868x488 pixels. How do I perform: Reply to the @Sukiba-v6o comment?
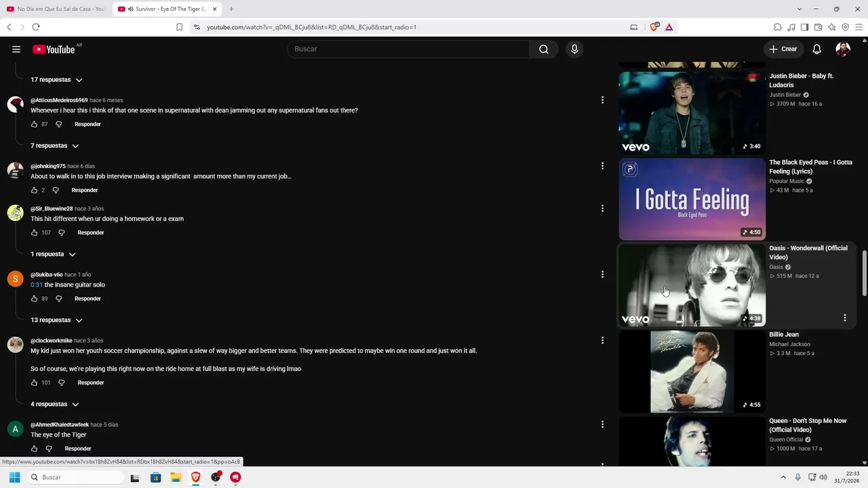point(87,298)
